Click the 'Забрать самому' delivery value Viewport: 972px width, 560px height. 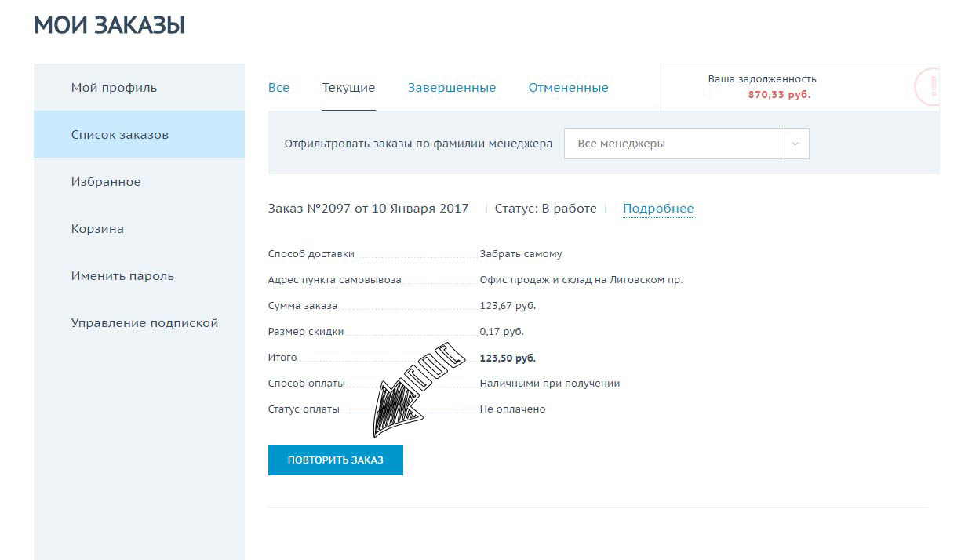(x=521, y=254)
